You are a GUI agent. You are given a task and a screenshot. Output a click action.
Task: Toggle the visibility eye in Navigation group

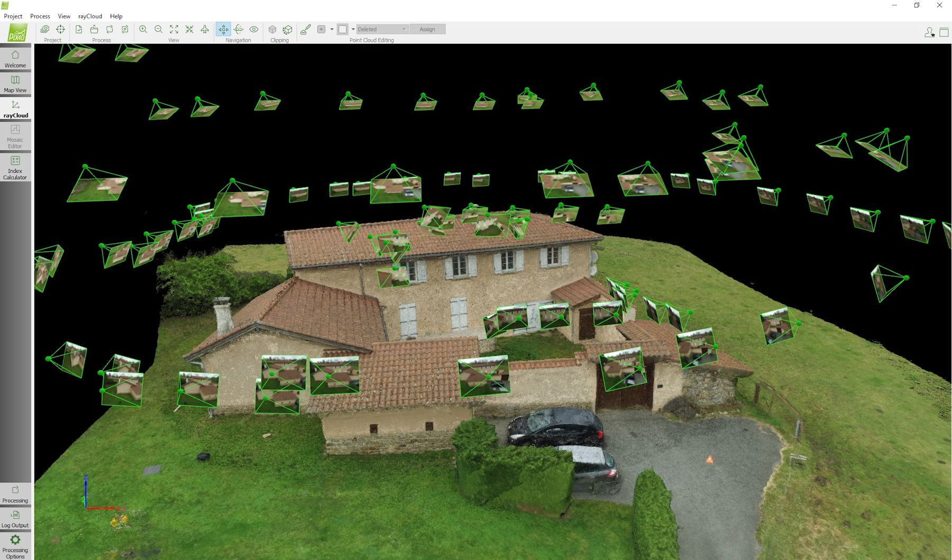253,29
